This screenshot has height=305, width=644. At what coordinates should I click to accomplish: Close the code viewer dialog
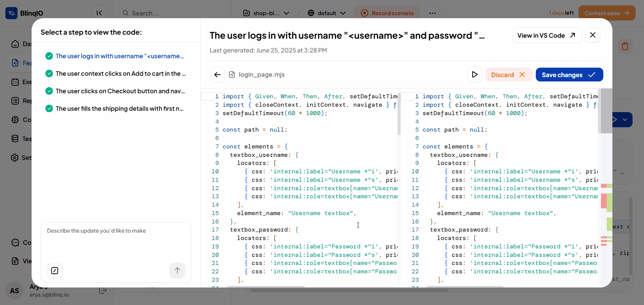point(593,35)
